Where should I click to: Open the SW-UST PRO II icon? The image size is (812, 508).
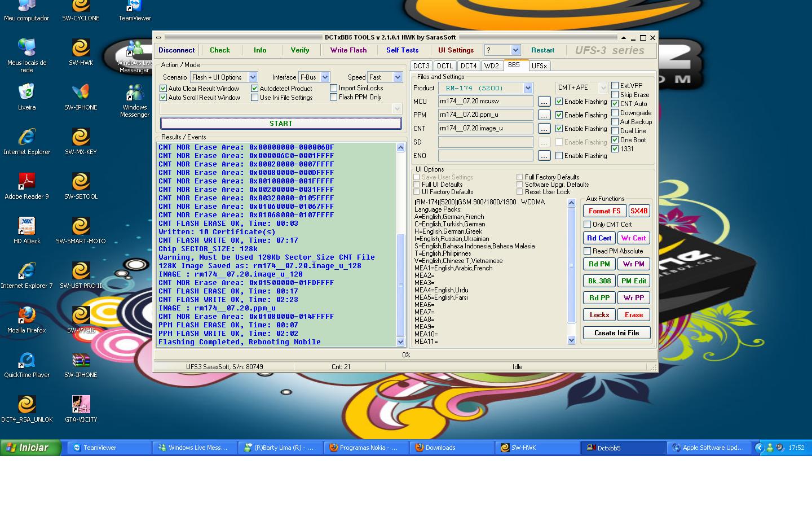(81, 274)
